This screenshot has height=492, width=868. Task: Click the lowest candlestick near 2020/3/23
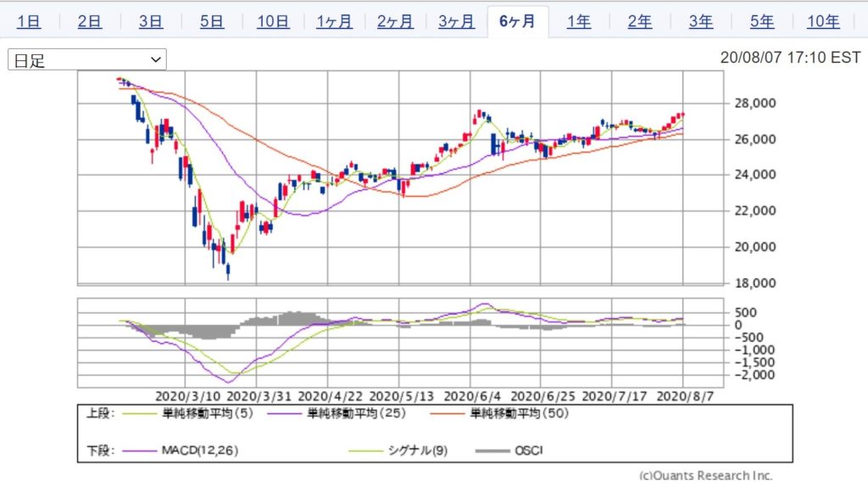tap(228, 270)
